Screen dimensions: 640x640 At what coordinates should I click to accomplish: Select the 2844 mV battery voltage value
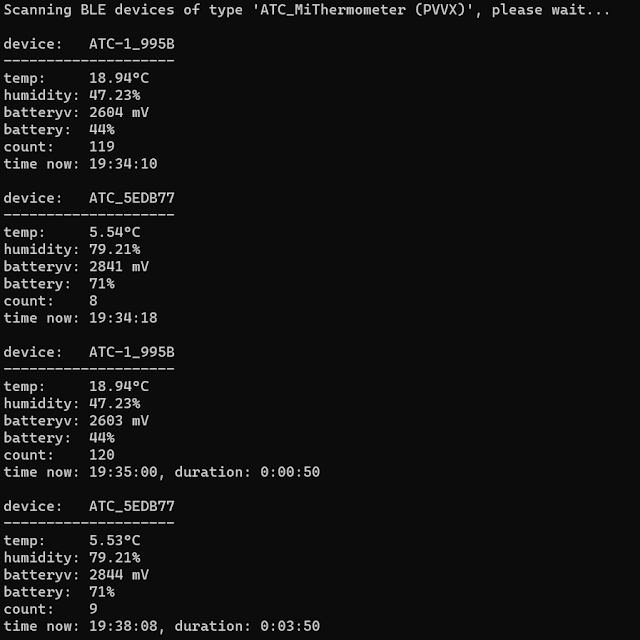119,574
